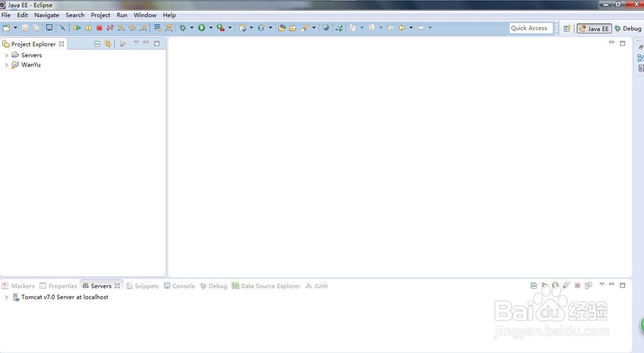644x353 pixels.
Task: Click the monitor console toolbar icon
Action: point(50,28)
